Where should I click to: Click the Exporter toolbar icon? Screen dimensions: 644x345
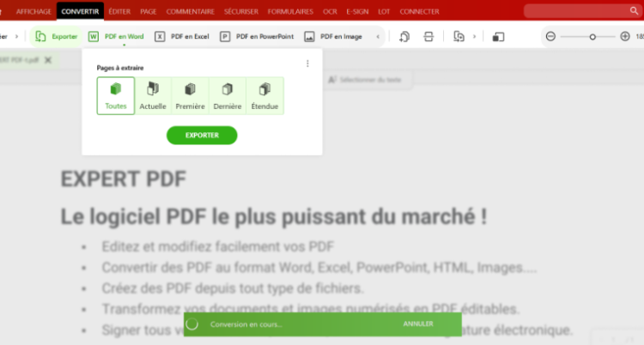click(57, 37)
